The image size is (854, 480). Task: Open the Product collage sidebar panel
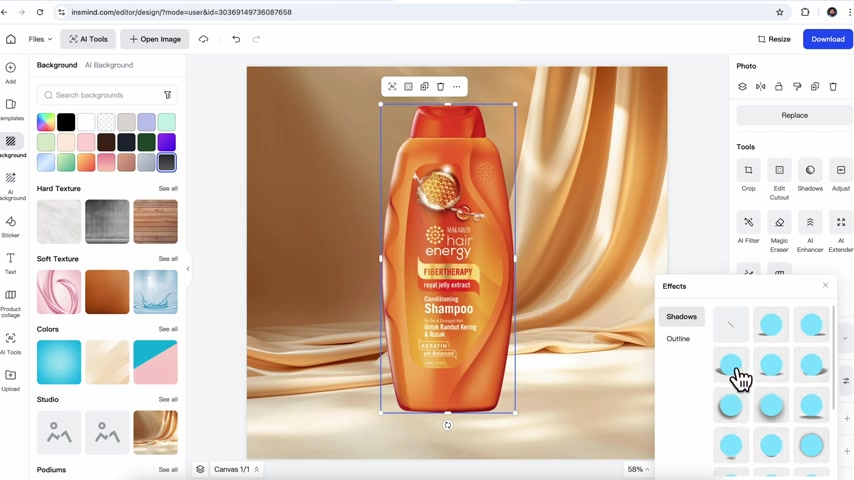(10, 303)
